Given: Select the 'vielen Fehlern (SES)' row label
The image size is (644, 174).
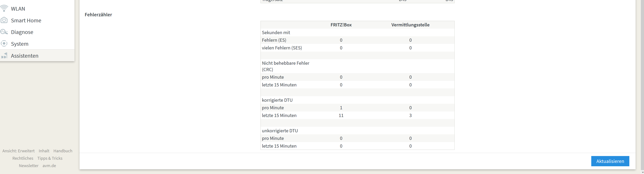Looking at the screenshot, I should 282,48.
